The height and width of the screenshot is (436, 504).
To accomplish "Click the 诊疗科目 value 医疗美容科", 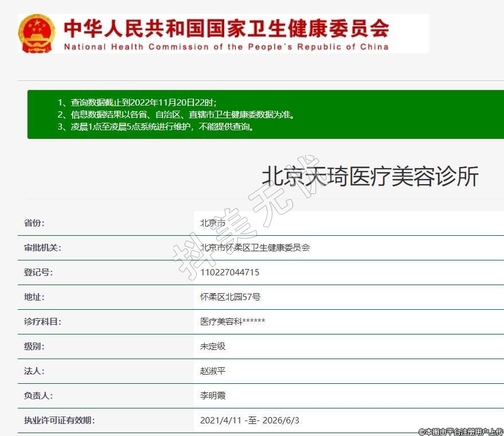I will (x=232, y=322).
